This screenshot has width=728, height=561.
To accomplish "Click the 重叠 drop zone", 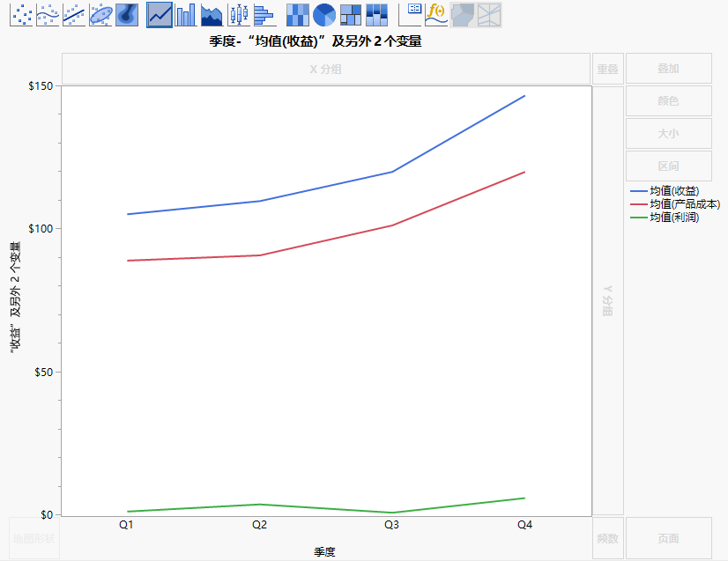I will [608, 70].
